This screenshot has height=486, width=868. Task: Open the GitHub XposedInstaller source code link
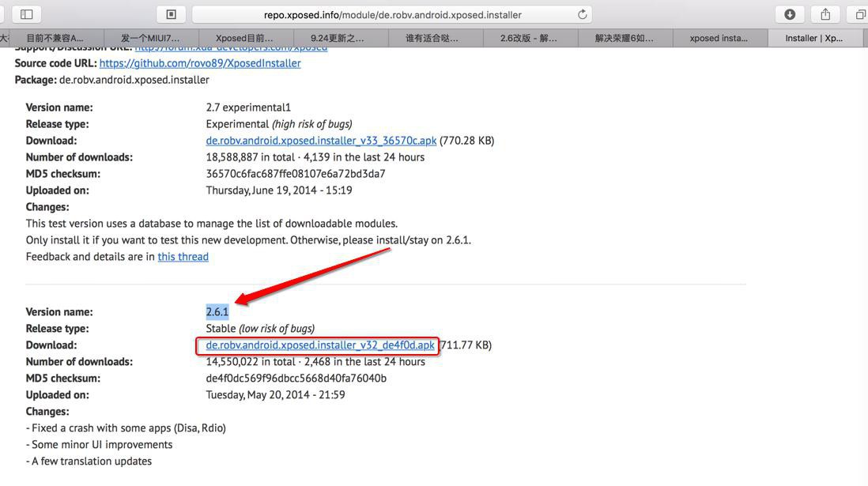pyautogui.click(x=200, y=63)
